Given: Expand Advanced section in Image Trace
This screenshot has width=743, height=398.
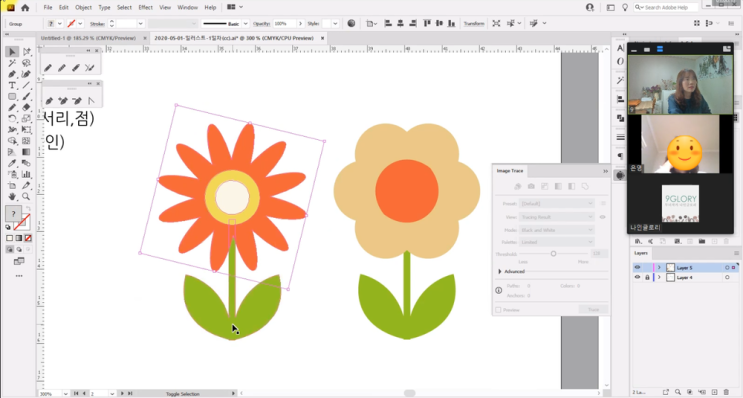Looking at the screenshot, I should tap(500, 271).
